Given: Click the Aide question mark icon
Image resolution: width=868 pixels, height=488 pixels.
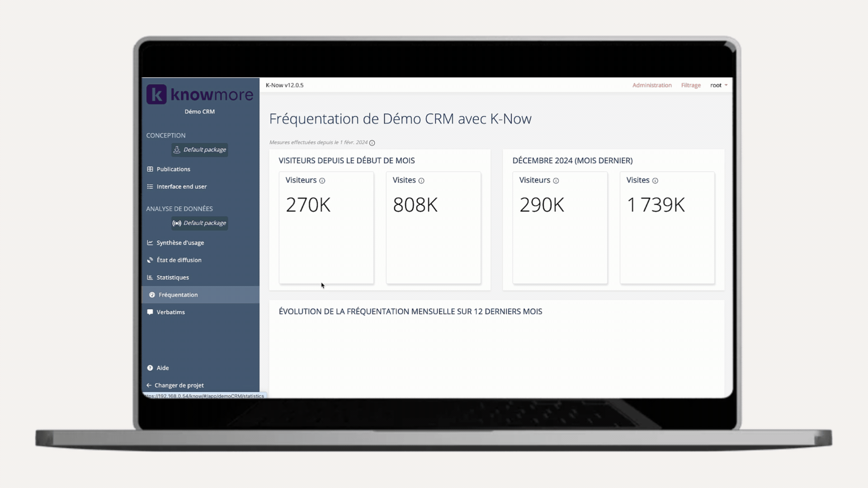Looking at the screenshot, I should (150, 368).
